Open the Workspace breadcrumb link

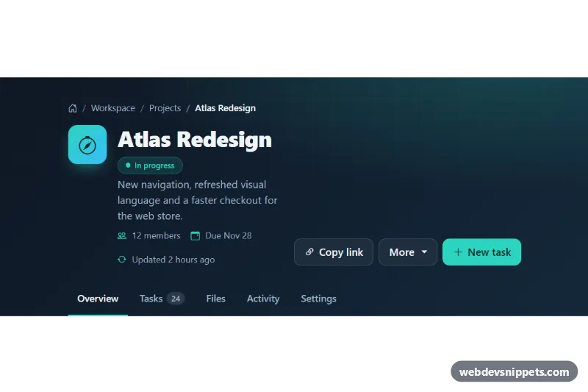tap(113, 108)
